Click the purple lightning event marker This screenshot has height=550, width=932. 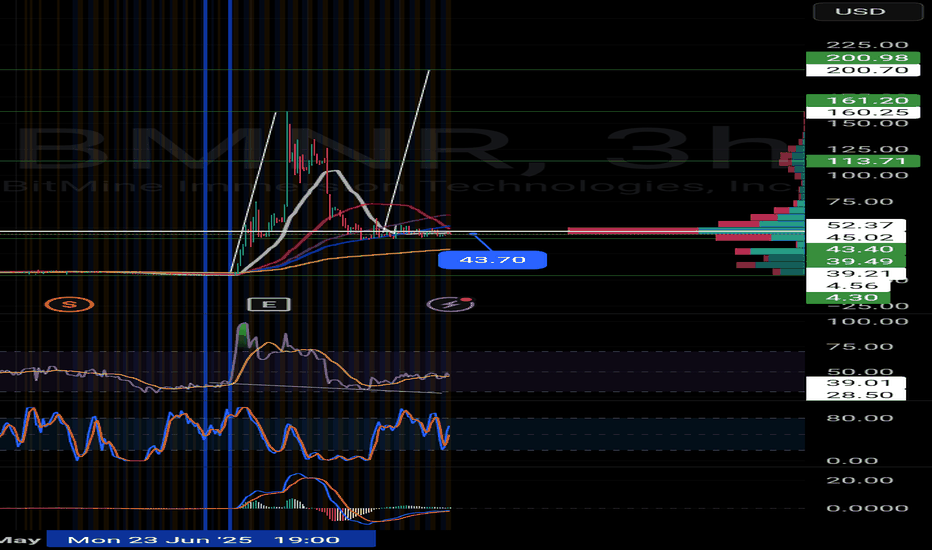pos(451,304)
